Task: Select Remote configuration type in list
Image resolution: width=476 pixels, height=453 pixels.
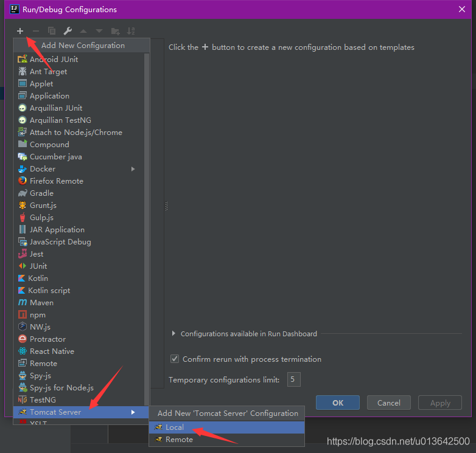Action: pyautogui.click(x=79, y=363)
